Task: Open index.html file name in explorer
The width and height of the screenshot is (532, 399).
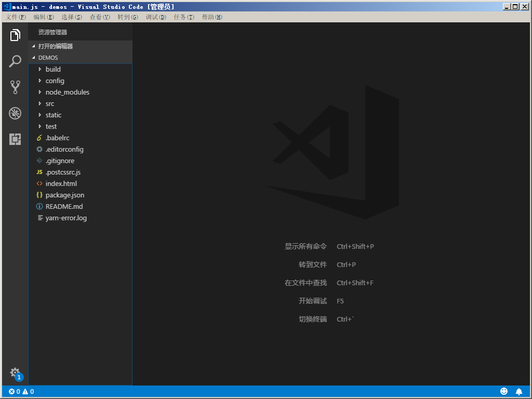Action: tap(61, 183)
